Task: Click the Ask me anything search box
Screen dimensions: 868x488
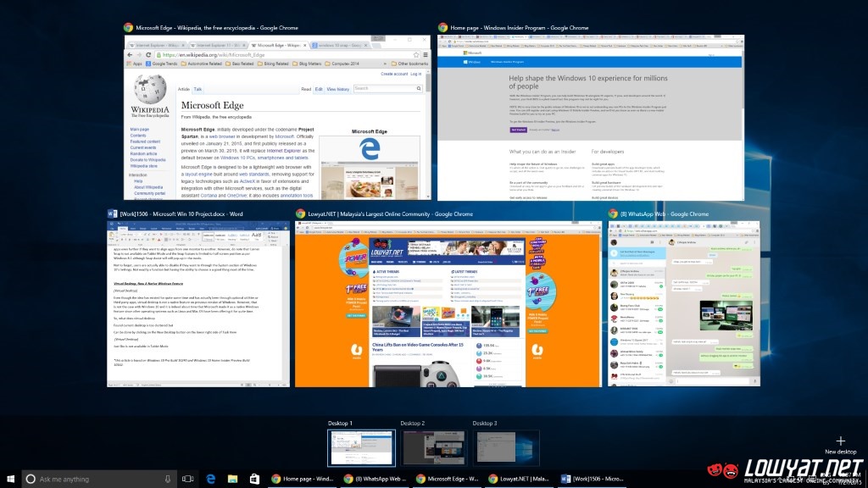Action: (x=100, y=479)
